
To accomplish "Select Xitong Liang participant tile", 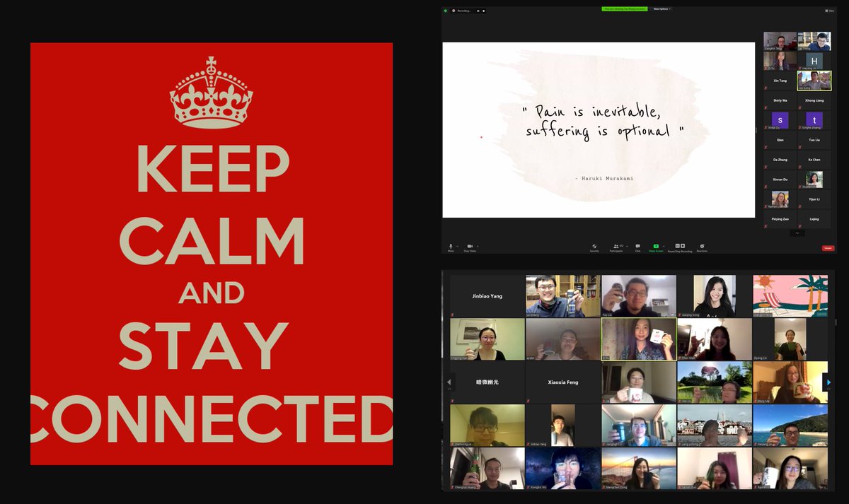I will (x=814, y=101).
